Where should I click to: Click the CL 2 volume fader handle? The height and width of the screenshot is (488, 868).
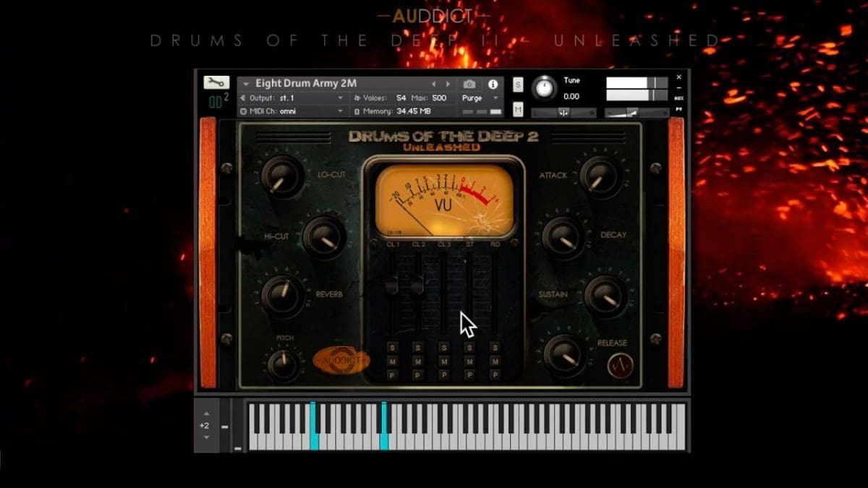417,285
